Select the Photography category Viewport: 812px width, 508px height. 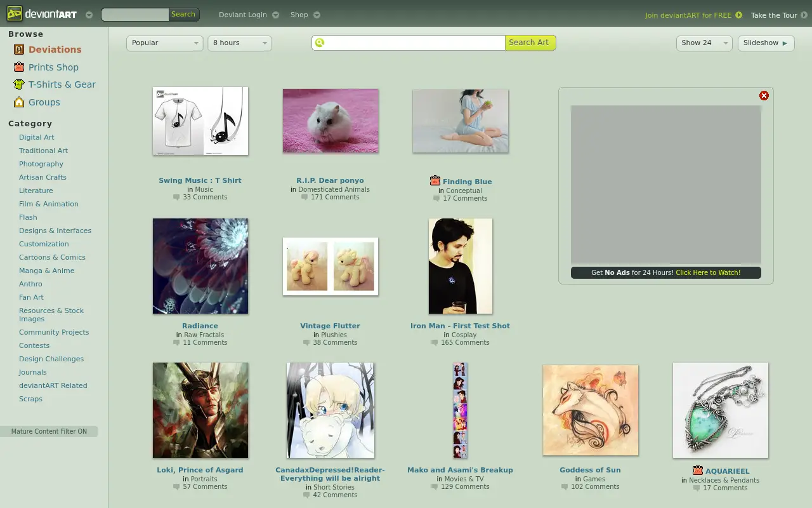41,164
